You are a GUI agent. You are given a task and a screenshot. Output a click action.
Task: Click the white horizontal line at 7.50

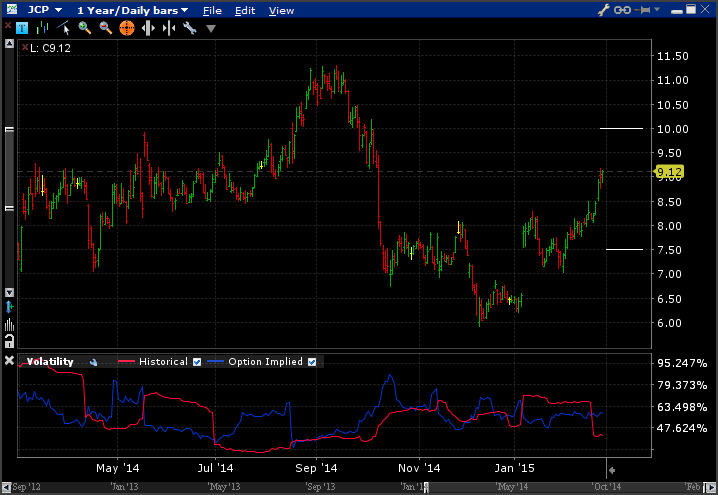625,250
